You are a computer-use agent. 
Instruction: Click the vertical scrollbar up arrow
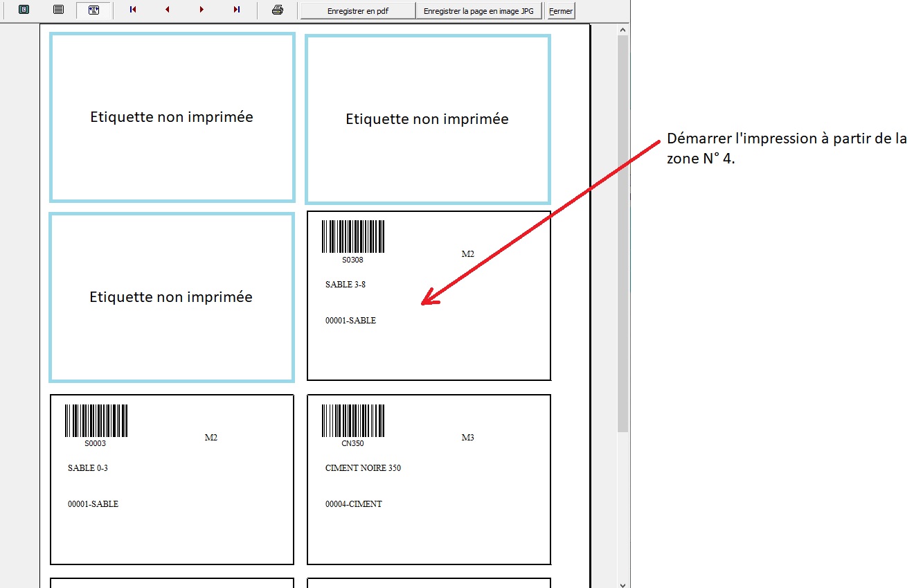(x=622, y=30)
